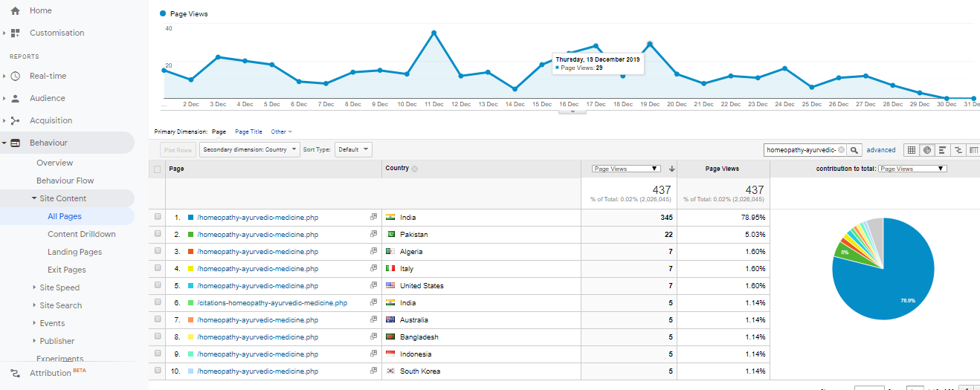
Task: Open Secondary dimension: Country dropdown
Action: pos(250,149)
